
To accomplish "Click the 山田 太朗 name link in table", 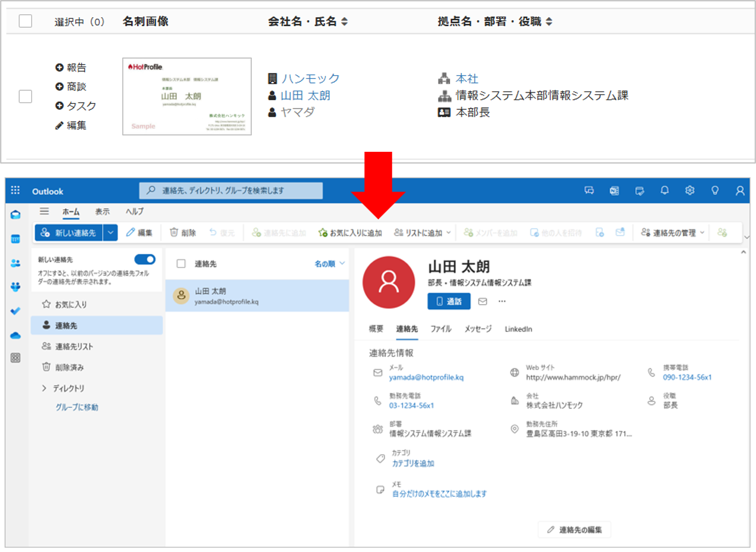I will pyautogui.click(x=306, y=95).
